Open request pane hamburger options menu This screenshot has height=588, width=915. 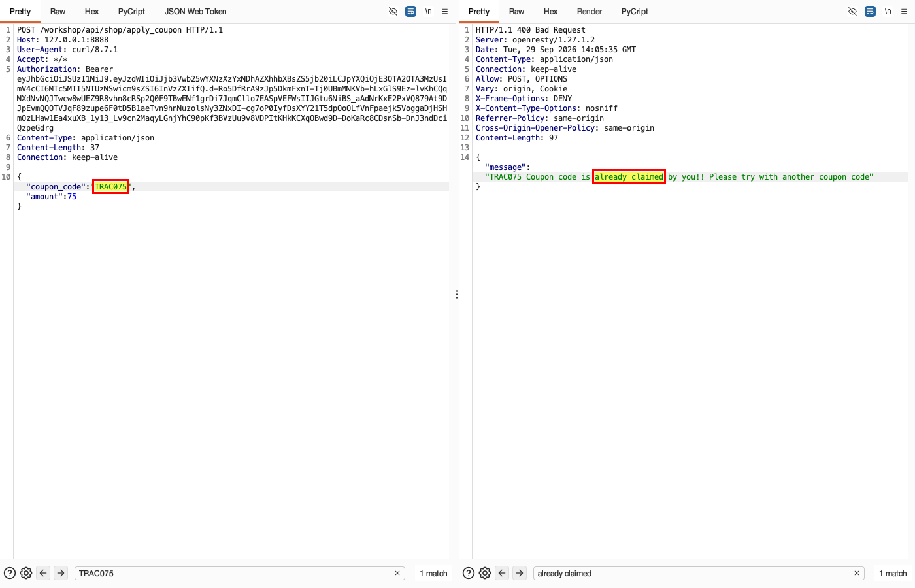coord(445,11)
